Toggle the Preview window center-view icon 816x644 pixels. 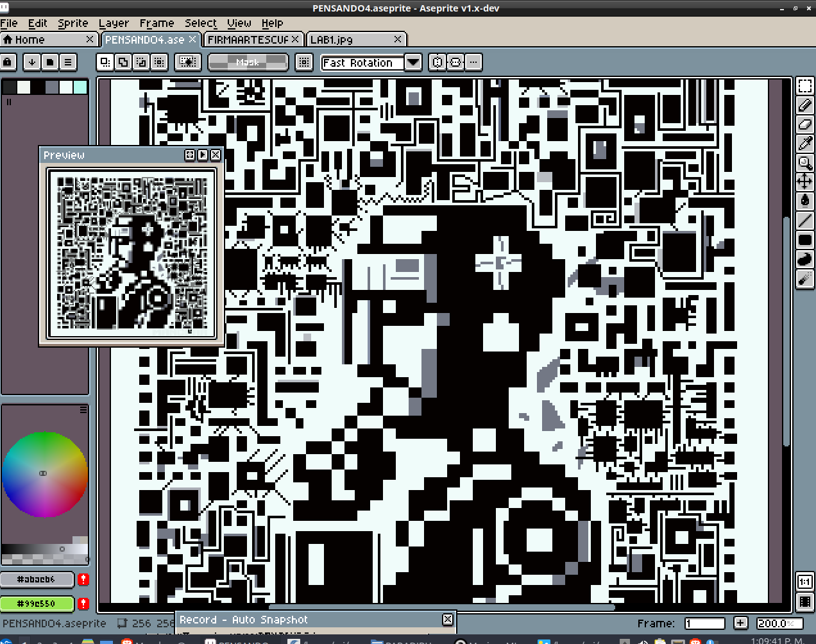190,155
